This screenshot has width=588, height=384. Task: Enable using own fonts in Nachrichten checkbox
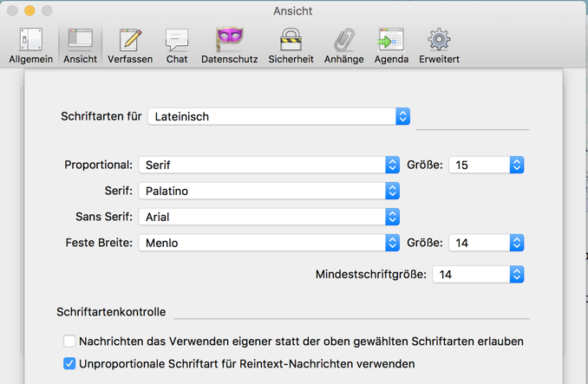pos(69,342)
